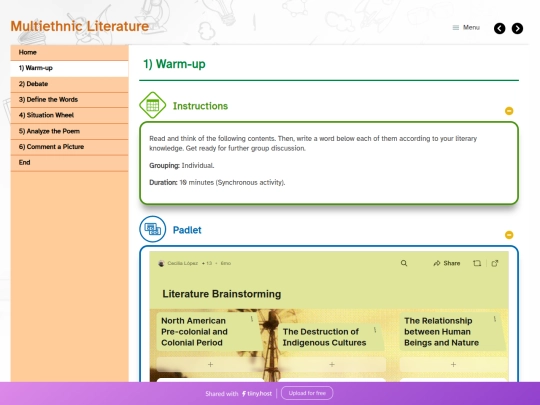540x405 pixels.
Task: Jump to the End page
Action: coord(69,163)
